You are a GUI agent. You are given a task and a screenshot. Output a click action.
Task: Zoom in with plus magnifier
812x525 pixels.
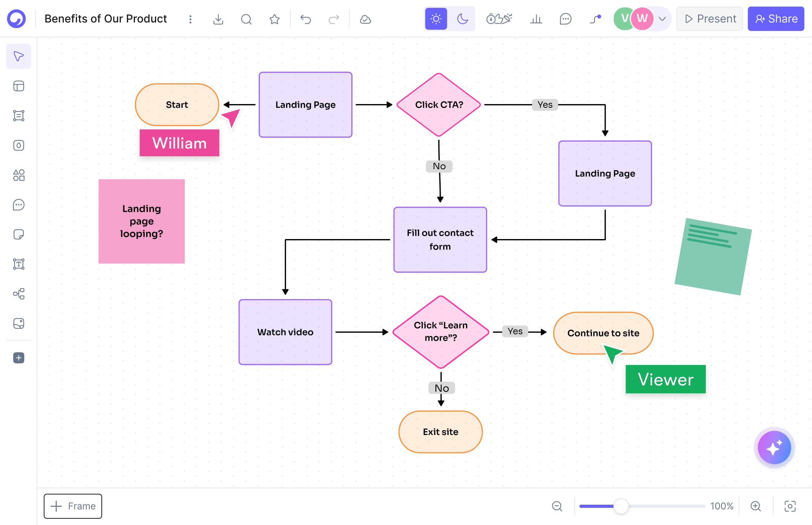click(755, 506)
